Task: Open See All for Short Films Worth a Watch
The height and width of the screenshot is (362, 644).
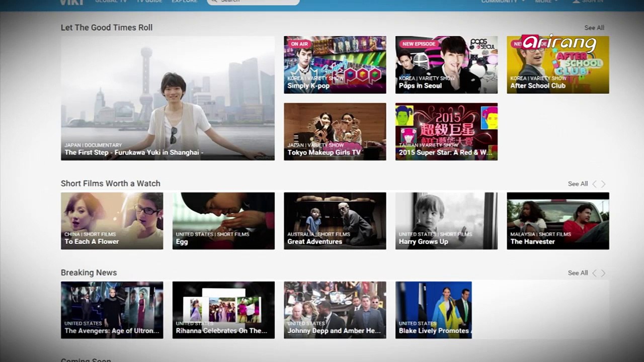Action: point(578,184)
